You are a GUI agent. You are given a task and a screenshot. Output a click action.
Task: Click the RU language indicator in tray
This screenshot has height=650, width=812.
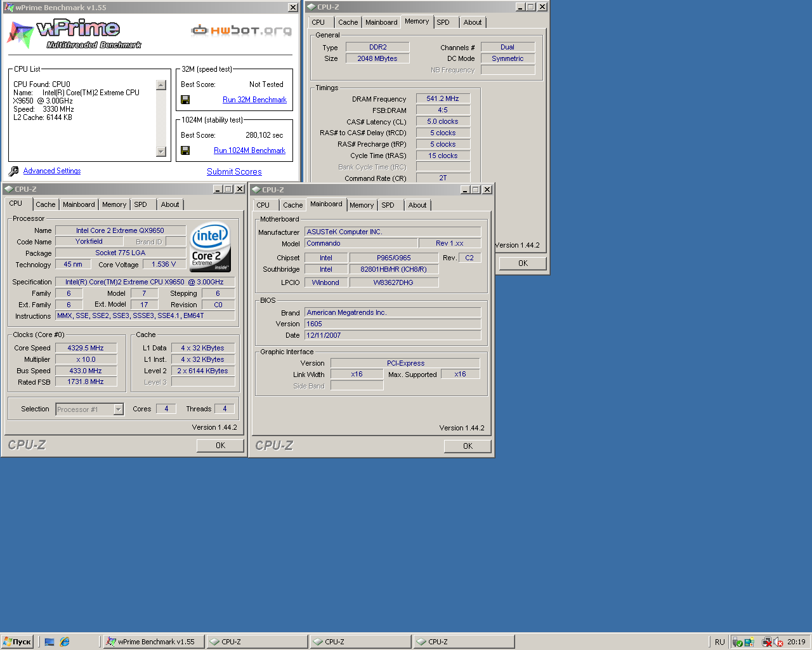(x=719, y=642)
